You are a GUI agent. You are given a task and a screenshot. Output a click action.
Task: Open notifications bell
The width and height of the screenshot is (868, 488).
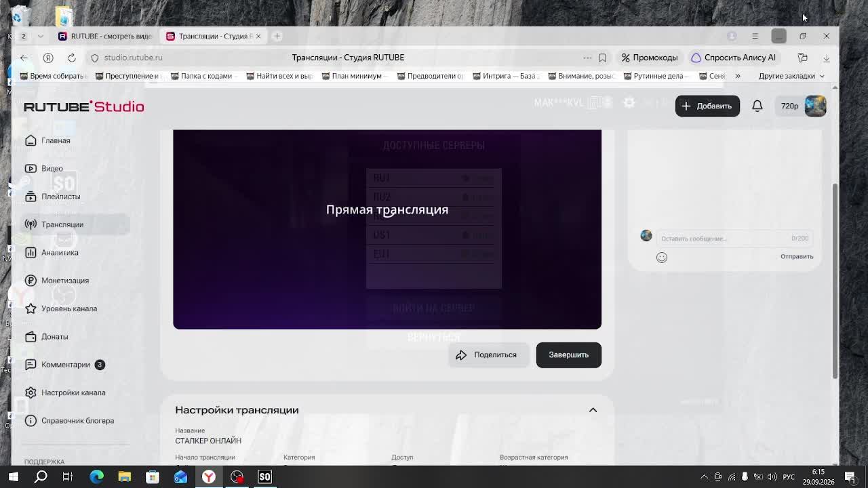tap(757, 106)
